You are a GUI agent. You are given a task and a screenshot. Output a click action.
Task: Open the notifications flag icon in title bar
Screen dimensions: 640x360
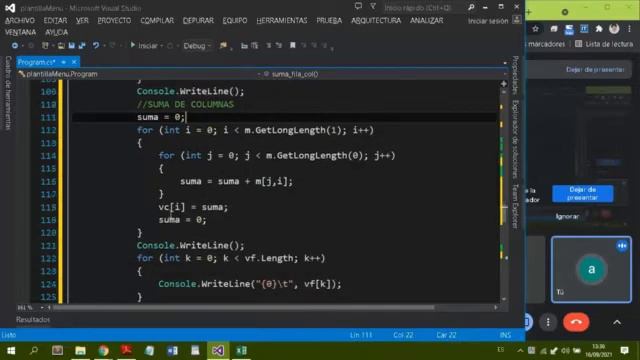358,7
